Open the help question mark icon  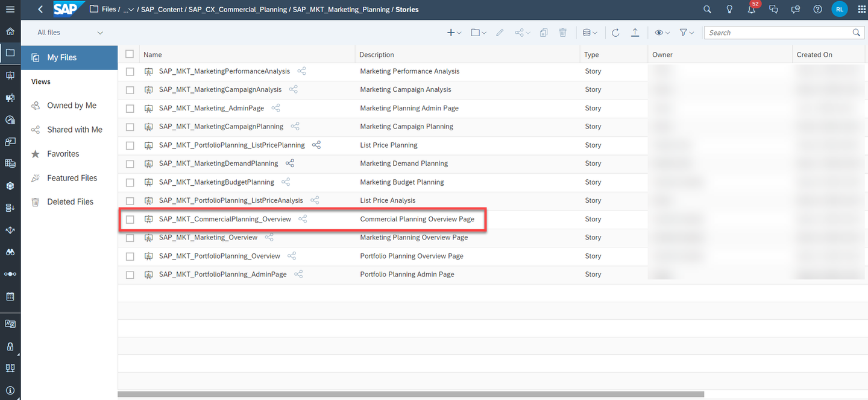click(x=817, y=9)
